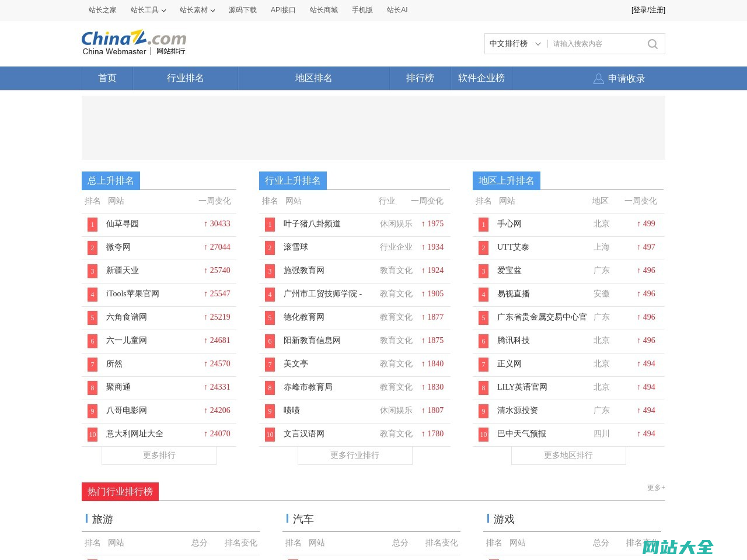Open the UTT艾泰 site link
This screenshot has height=560, width=747.
click(514, 247)
